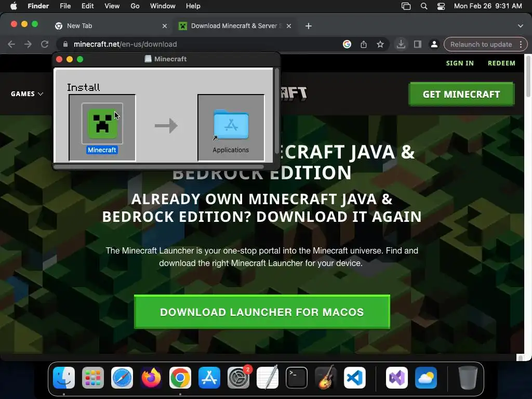Open Chrome profile avatar menu
Viewport: 532px width, 399px height.
coord(434,45)
